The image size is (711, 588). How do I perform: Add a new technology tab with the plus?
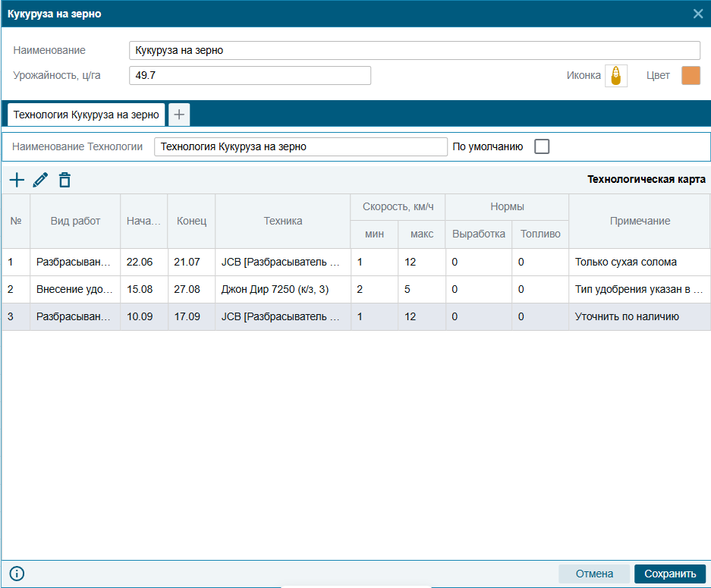[x=179, y=115]
